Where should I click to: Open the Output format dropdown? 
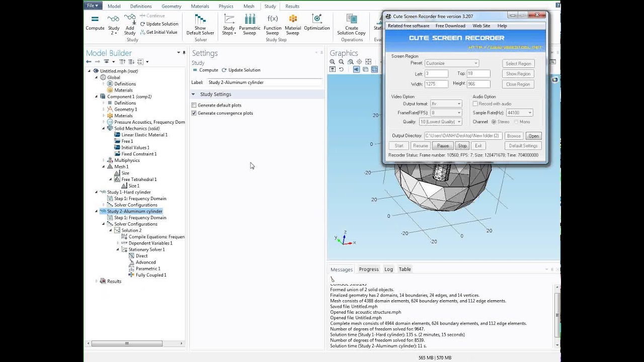pyautogui.click(x=445, y=104)
